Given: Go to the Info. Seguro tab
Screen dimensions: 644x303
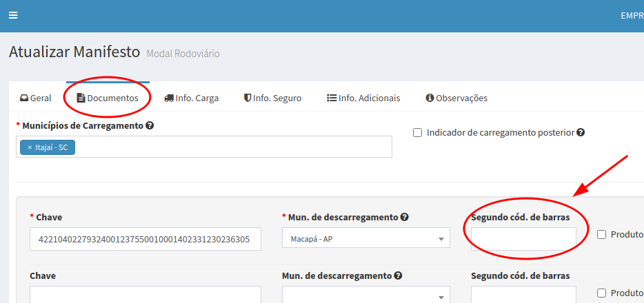Looking at the screenshot, I should pos(272,98).
